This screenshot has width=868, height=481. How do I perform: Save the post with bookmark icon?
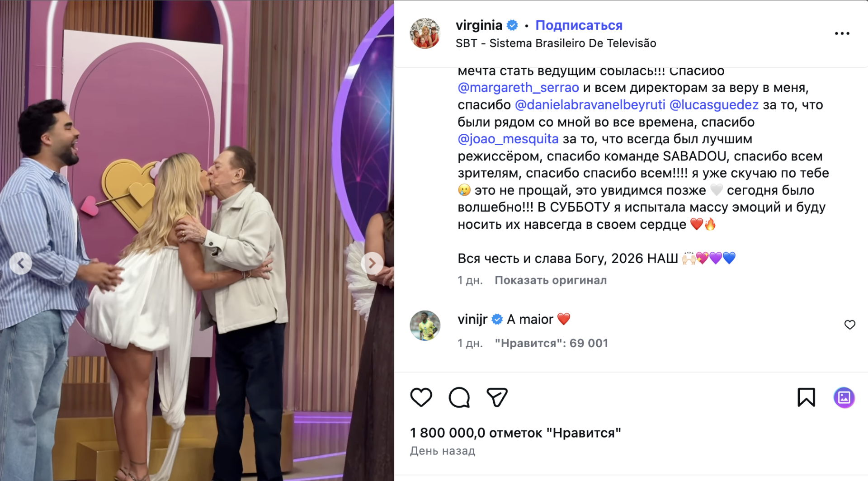[x=806, y=397]
